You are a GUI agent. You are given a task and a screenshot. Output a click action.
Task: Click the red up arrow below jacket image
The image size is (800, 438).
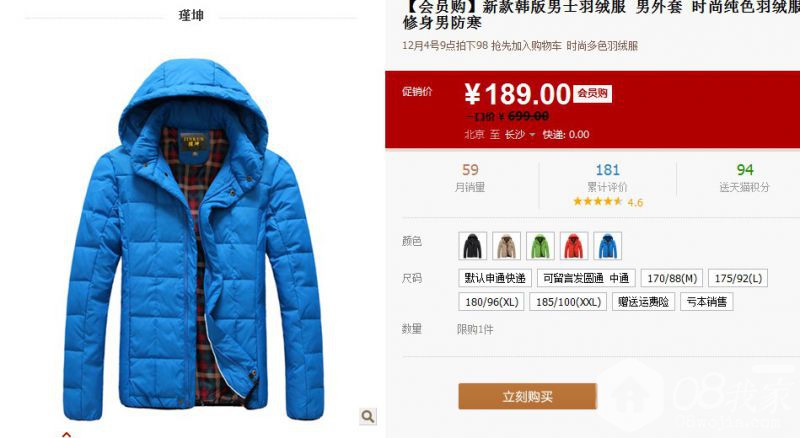tap(66, 434)
